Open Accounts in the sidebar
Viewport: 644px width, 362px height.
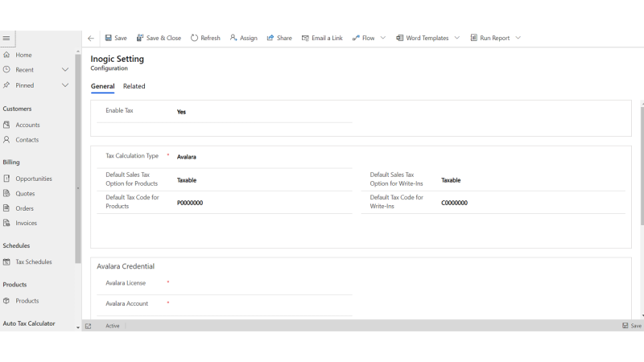tap(27, 125)
